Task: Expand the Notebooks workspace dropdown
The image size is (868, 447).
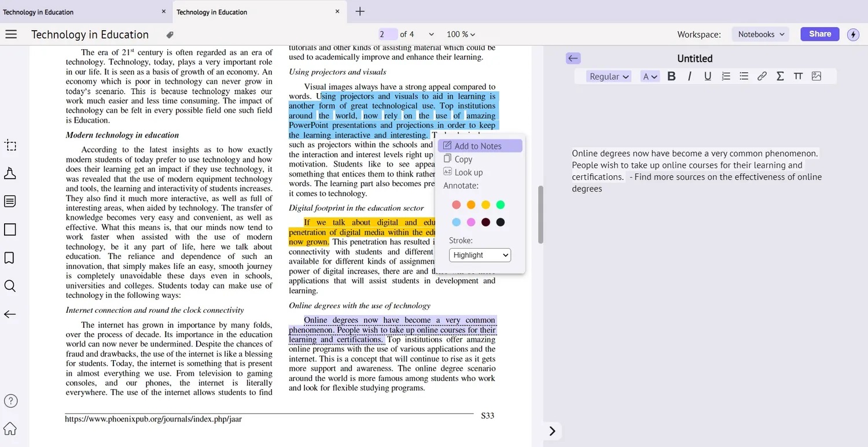Action: coord(760,35)
